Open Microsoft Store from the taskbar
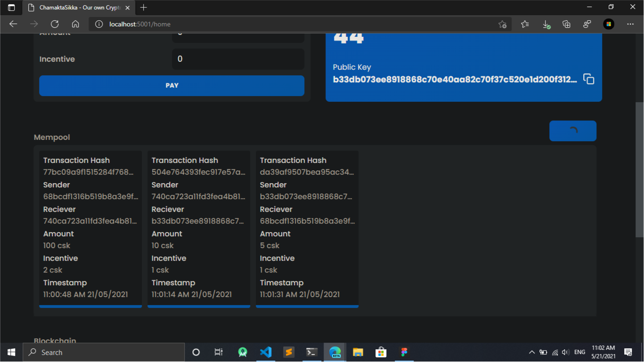 coord(381,352)
